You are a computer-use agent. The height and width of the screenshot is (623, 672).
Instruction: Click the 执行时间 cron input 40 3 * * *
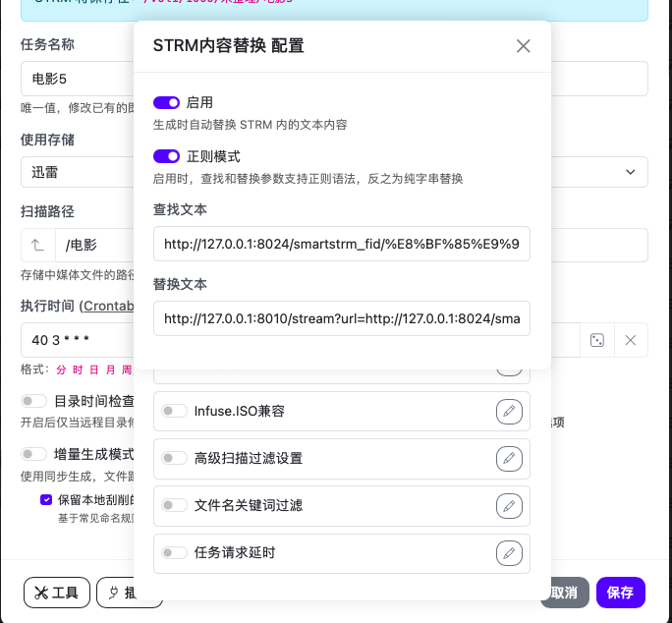[x=78, y=340]
